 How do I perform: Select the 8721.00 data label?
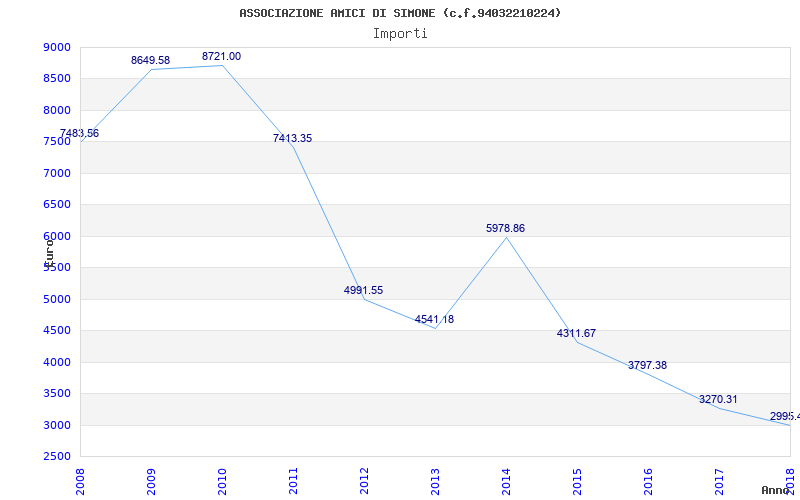pyautogui.click(x=221, y=57)
